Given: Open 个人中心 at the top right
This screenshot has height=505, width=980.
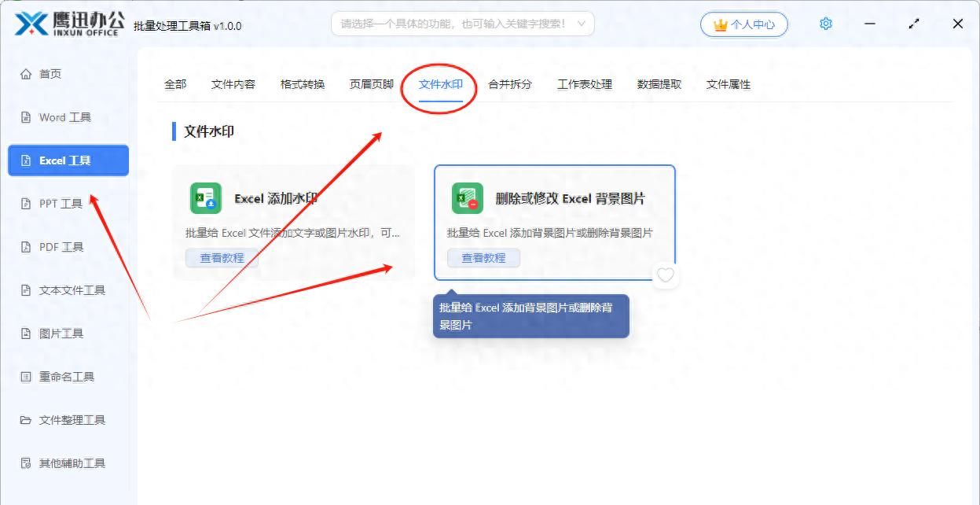Looking at the screenshot, I should tap(743, 24).
